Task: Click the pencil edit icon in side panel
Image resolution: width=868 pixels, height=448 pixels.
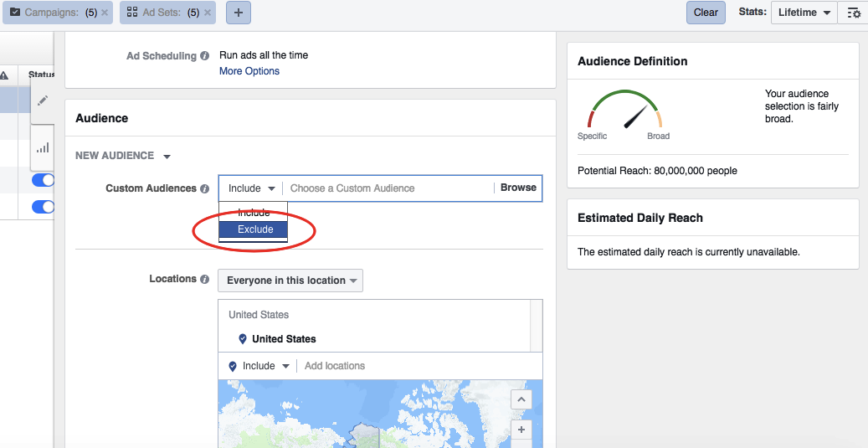Action: click(x=43, y=100)
